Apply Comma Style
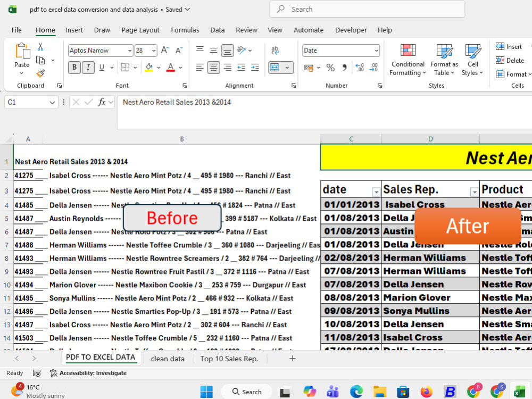 tap(344, 68)
